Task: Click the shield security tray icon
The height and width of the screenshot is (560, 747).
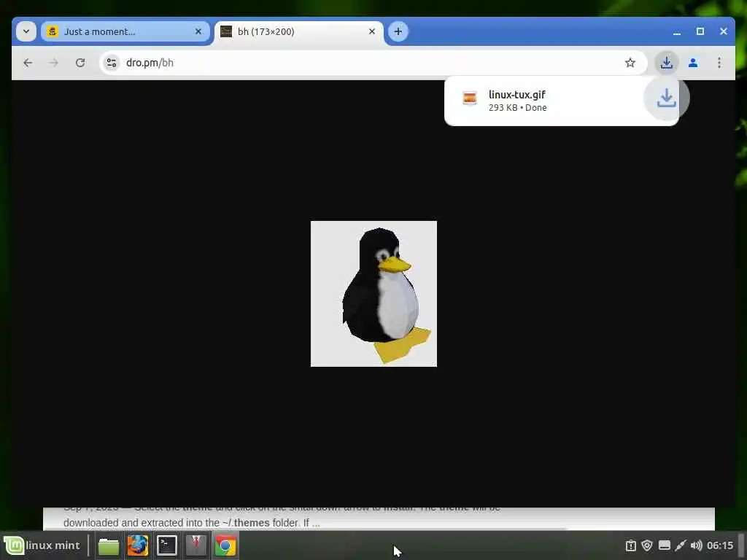Action: [x=647, y=545]
